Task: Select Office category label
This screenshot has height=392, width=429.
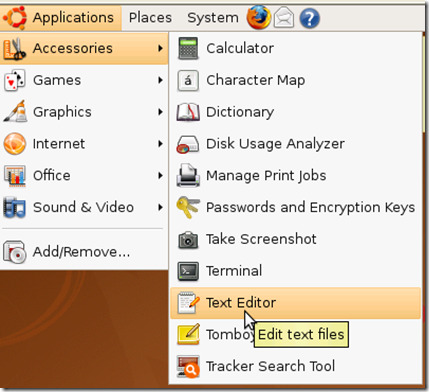Action: pyautogui.click(x=52, y=175)
